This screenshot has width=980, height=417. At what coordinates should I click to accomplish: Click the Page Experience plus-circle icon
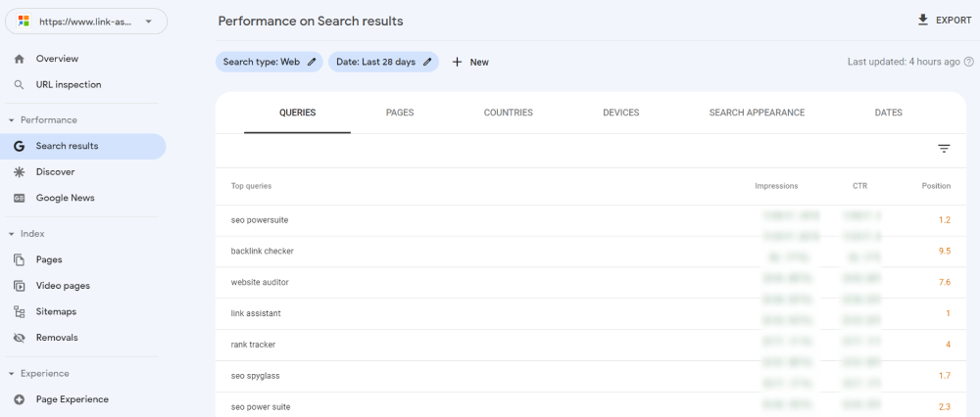[20, 399]
